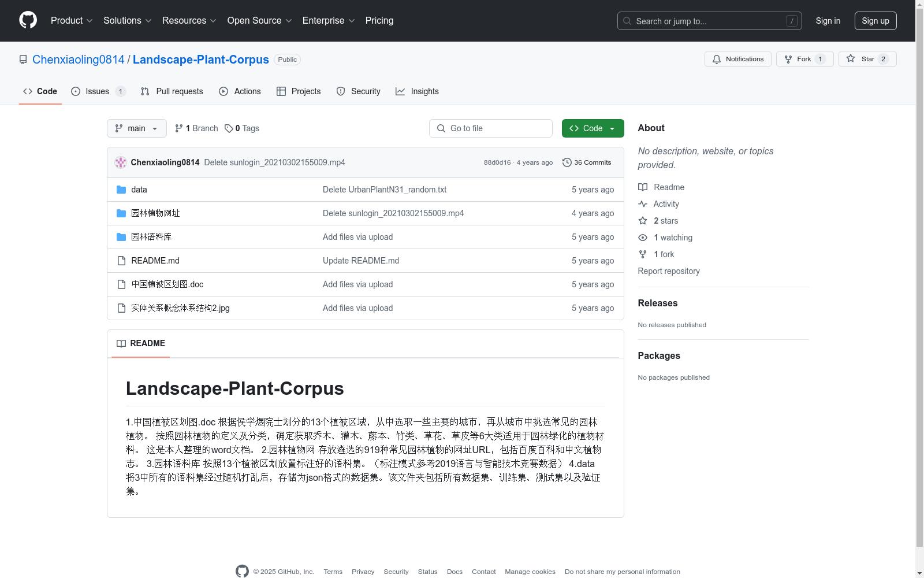Click the history clock icon by 36 Commits
Viewport: 924px width, 578px height.
[567, 162]
